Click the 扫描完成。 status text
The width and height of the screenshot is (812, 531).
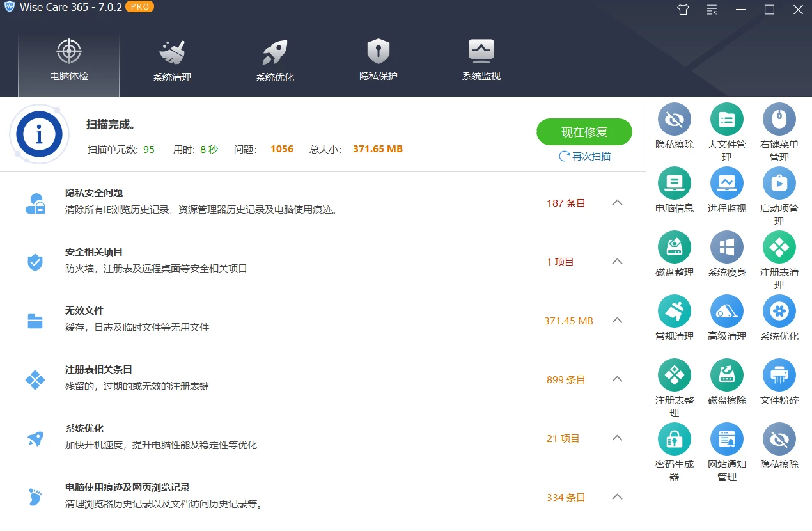111,124
